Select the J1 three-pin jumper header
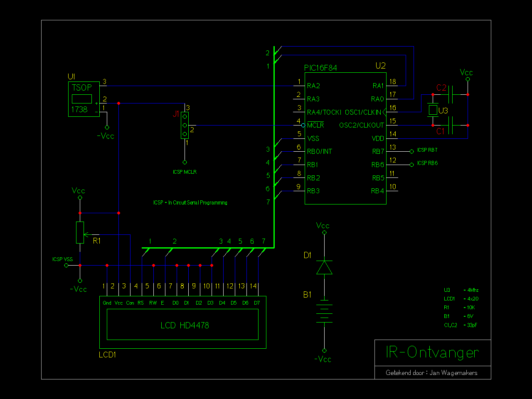This screenshot has width=532, height=399. 185,125
